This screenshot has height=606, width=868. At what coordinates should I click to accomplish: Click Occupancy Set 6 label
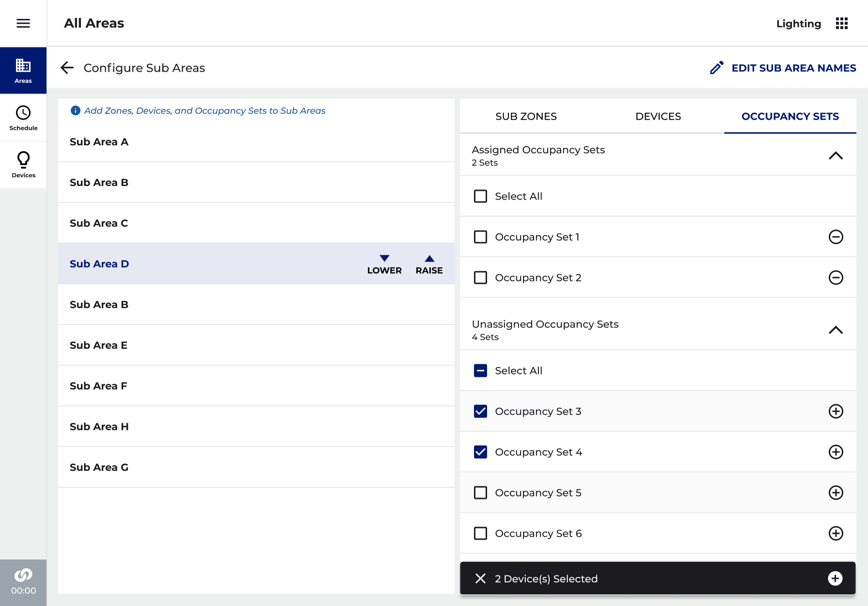tap(538, 533)
